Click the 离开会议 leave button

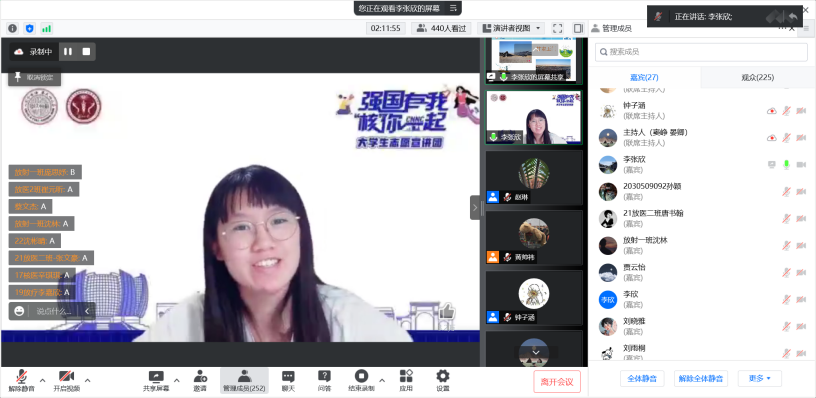557,381
